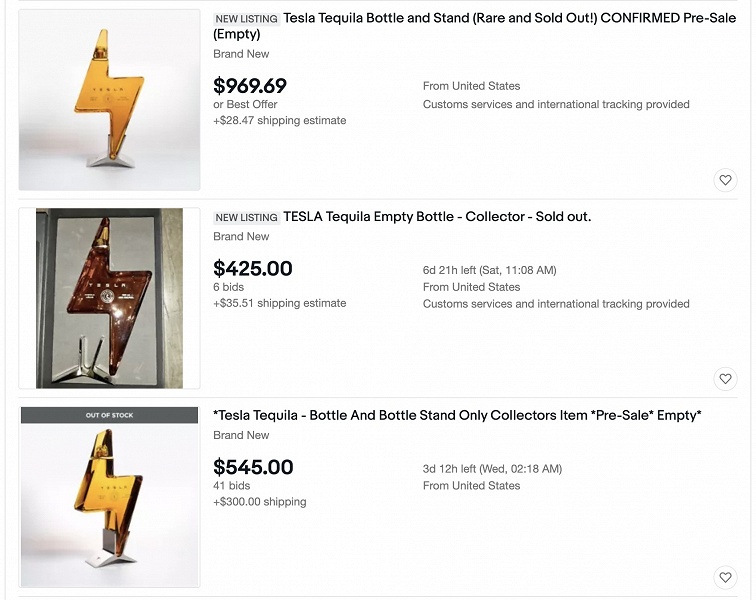Click the '+$35.51 shipping estimate' text
This screenshot has width=756, height=600.
(x=279, y=304)
